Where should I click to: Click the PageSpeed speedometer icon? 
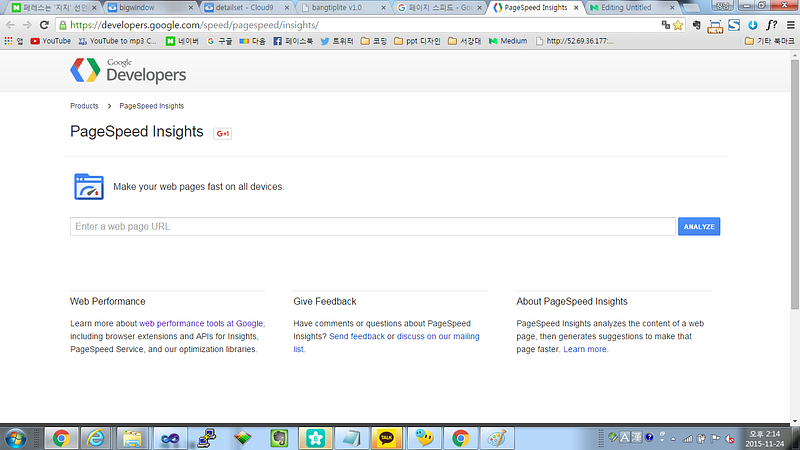point(89,187)
